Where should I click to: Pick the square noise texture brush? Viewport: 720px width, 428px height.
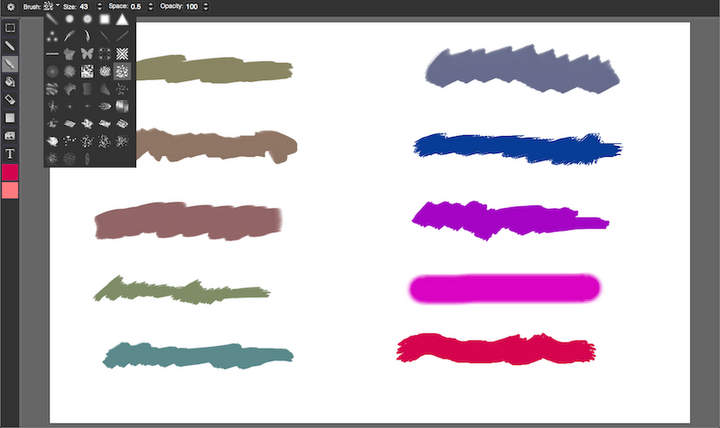pos(87,71)
